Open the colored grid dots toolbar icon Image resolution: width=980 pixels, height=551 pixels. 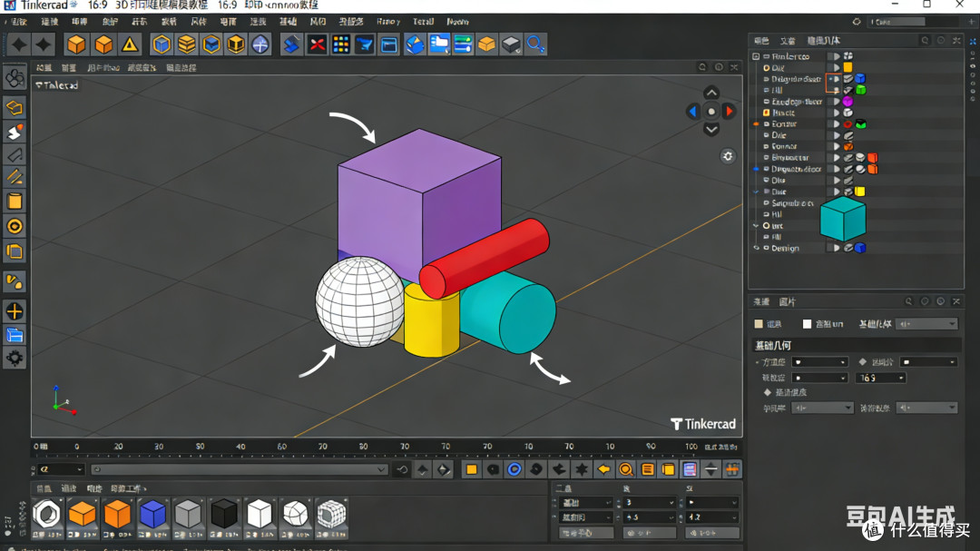coord(341,45)
